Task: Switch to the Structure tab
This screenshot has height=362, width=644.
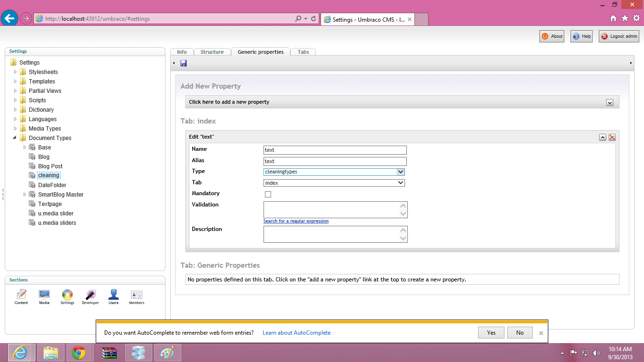Action: tap(212, 52)
